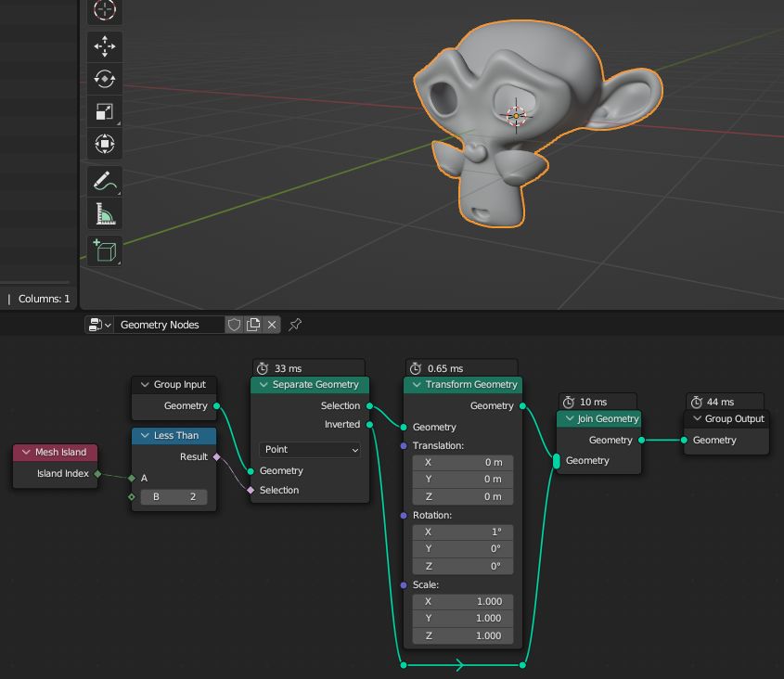Select the Add Cube tool
784x679 pixels.
[105, 251]
